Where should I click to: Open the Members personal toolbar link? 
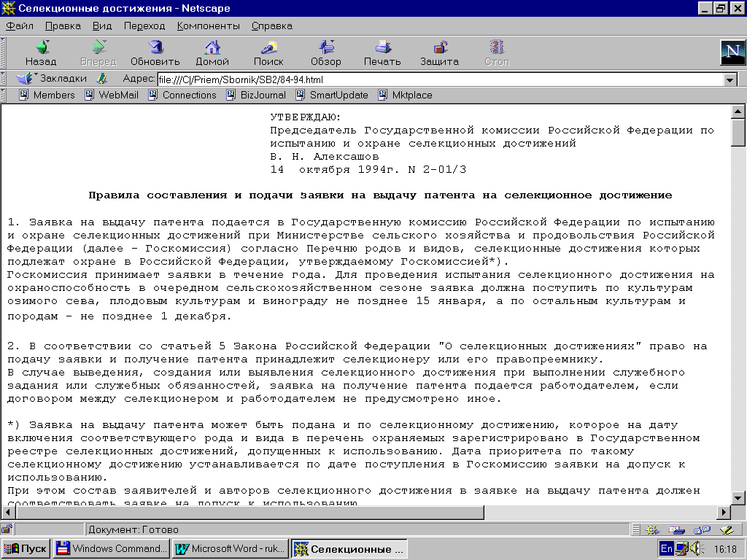[47, 95]
